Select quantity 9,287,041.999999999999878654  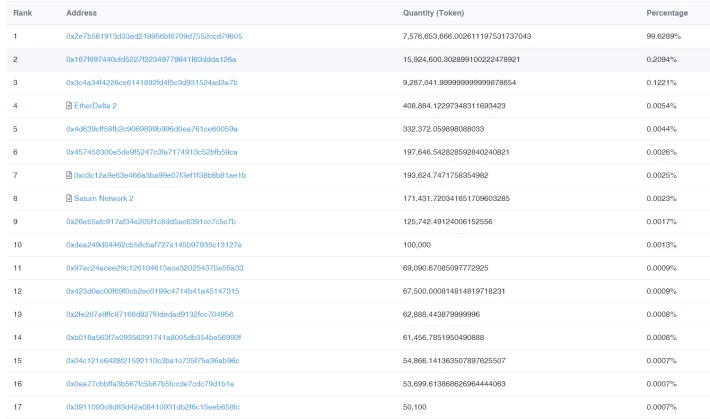point(459,82)
